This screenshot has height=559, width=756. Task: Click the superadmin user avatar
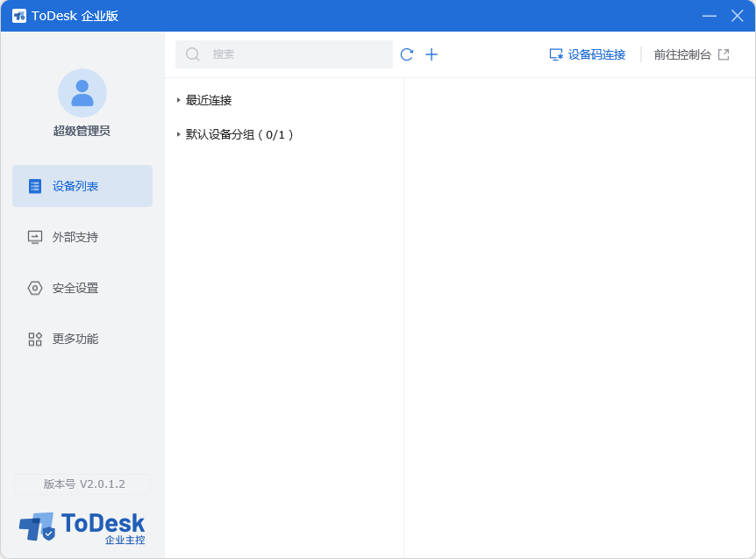pos(82,93)
